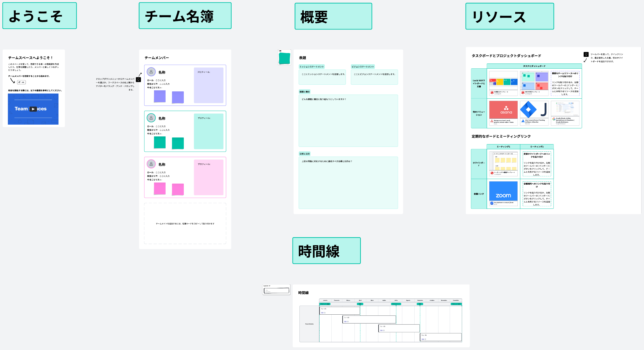This screenshot has height=350, width=644.
Task: Click the paper-plane share button in welcome panel
Action: click(x=21, y=82)
